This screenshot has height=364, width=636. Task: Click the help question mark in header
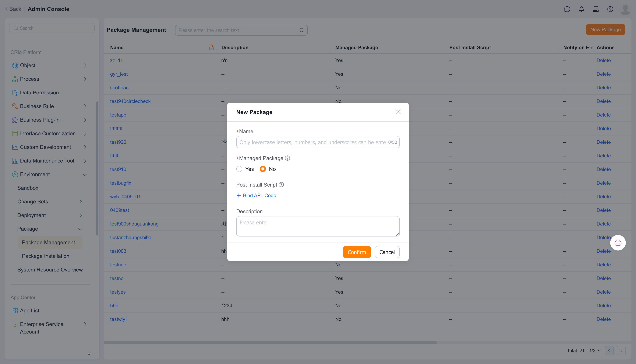(x=610, y=9)
